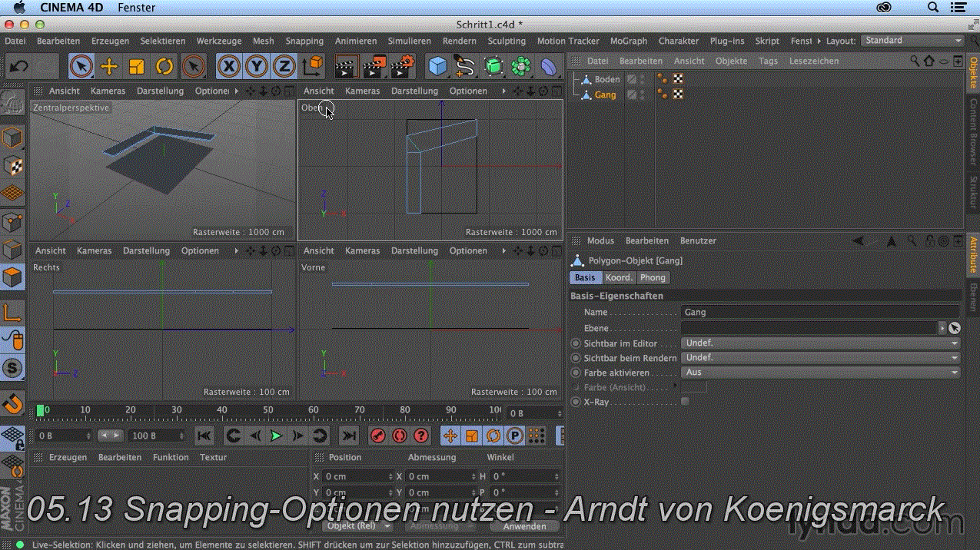The width and height of the screenshot is (980, 550).
Task: Open the array modeling objects icon
Action: point(520,67)
